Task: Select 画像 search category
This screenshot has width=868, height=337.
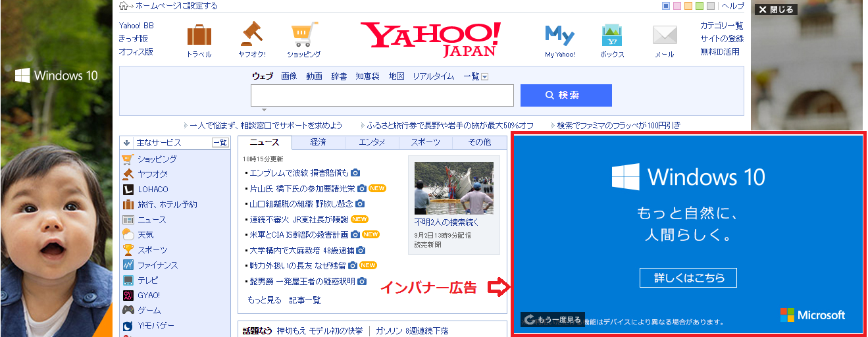Action: [x=289, y=76]
